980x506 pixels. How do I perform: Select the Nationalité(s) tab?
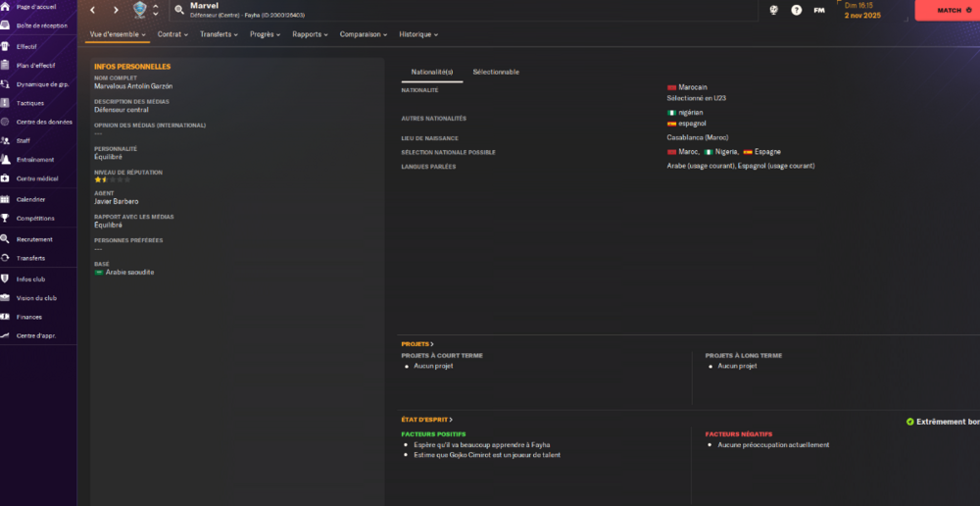(431, 73)
